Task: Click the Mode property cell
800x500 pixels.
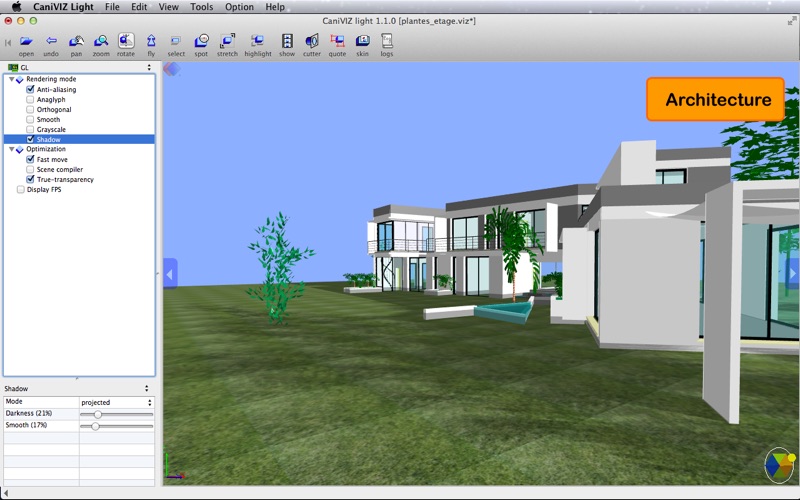Action: [x=41, y=402]
